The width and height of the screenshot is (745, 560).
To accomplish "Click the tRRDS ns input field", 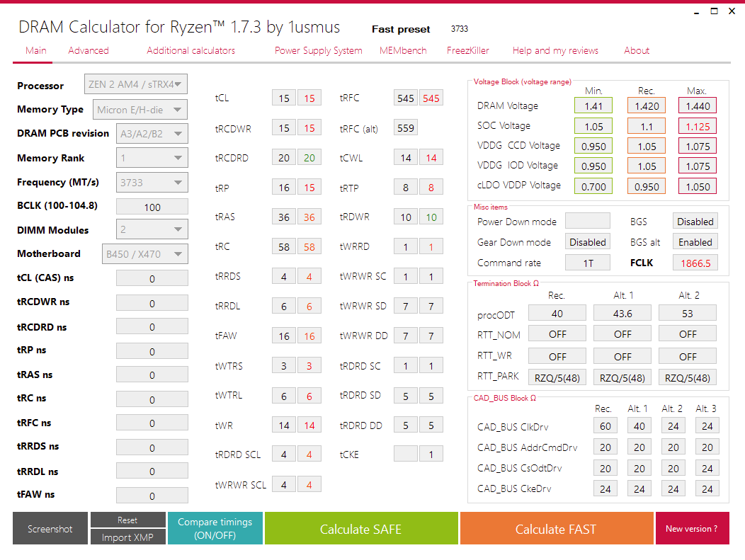I will 152,447.
